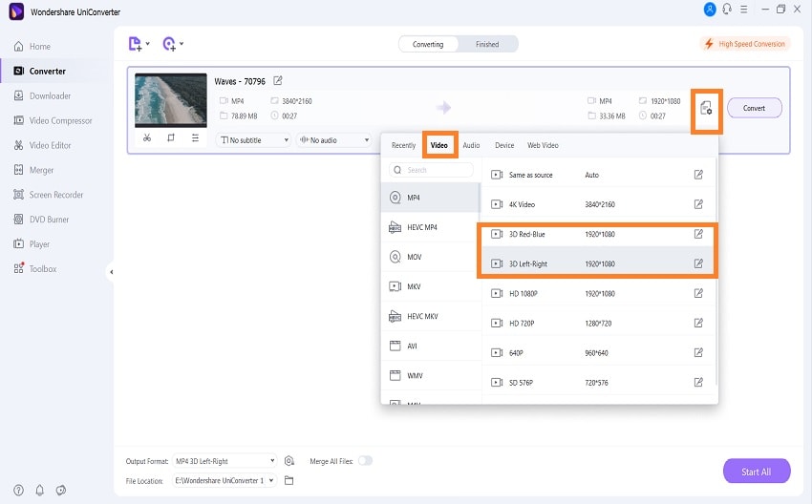Select the WMV format
This screenshot has height=504, width=812.
[x=431, y=376]
